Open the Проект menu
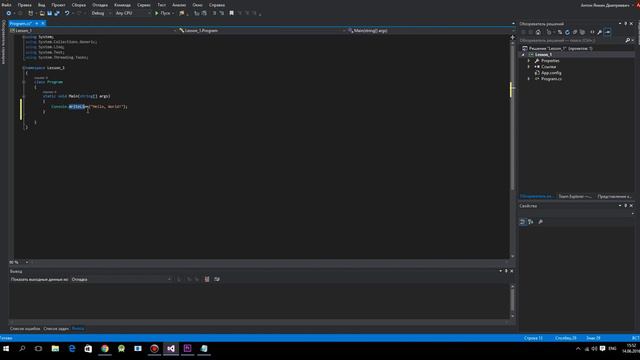Image resolution: width=640 pixels, height=360 pixels. 58,5
